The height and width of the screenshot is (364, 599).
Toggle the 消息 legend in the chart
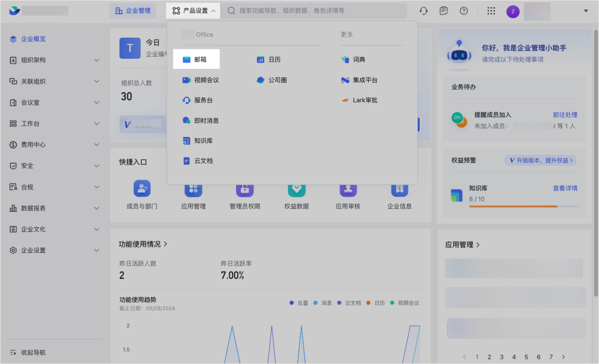[323, 303]
